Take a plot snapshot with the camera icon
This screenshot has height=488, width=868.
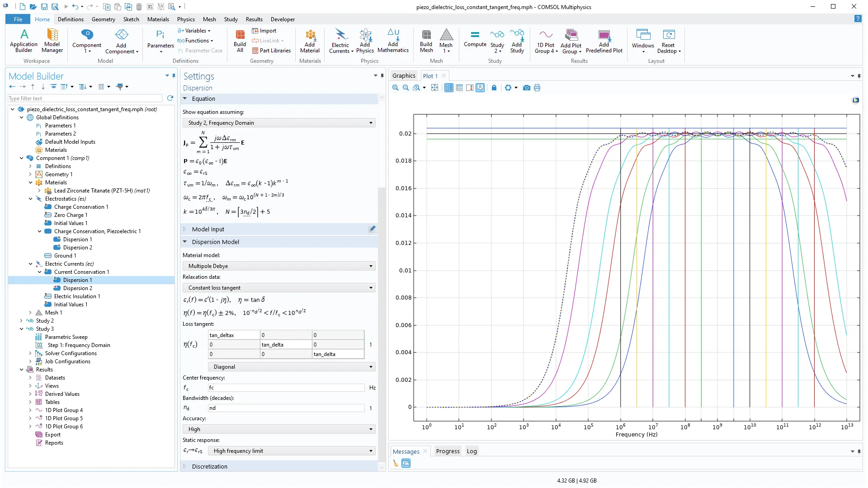(x=526, y=88)
